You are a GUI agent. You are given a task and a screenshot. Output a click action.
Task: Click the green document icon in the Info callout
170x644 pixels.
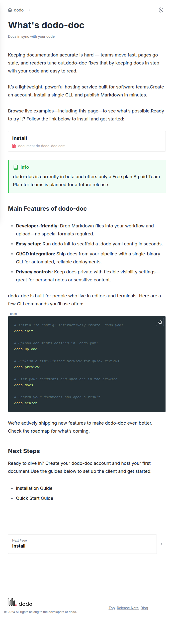click(x=16, y=167)
